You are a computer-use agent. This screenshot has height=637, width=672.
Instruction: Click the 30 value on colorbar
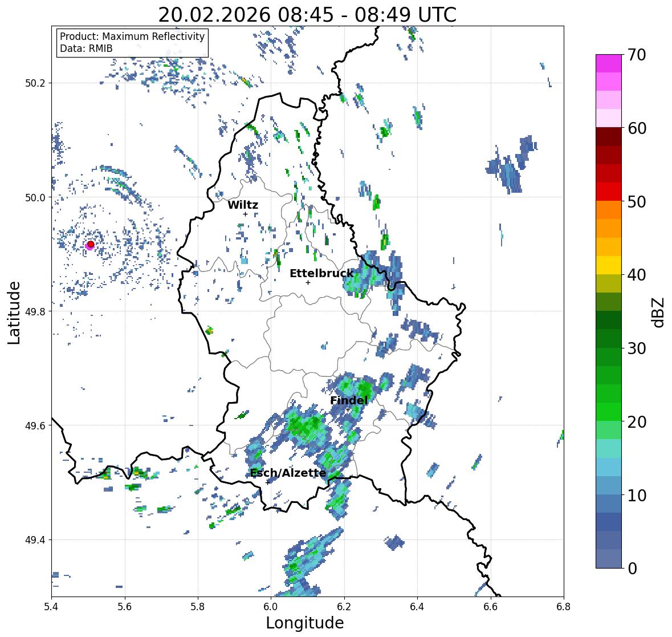coord(637,348)
